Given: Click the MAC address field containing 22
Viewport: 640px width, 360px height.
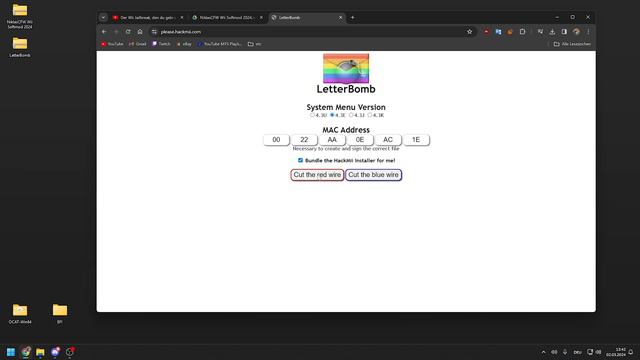Looking at the screenshot, I should (x=304, y=140).
